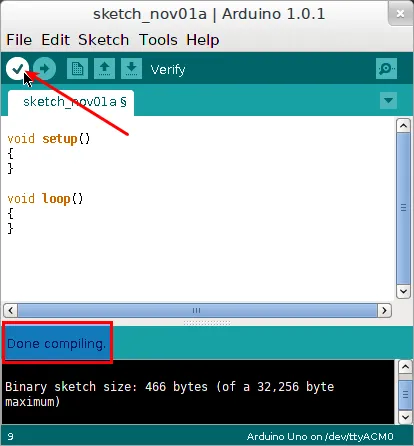
Task: Click the 'void loop()' code line
Action: (x=45, y=198)
